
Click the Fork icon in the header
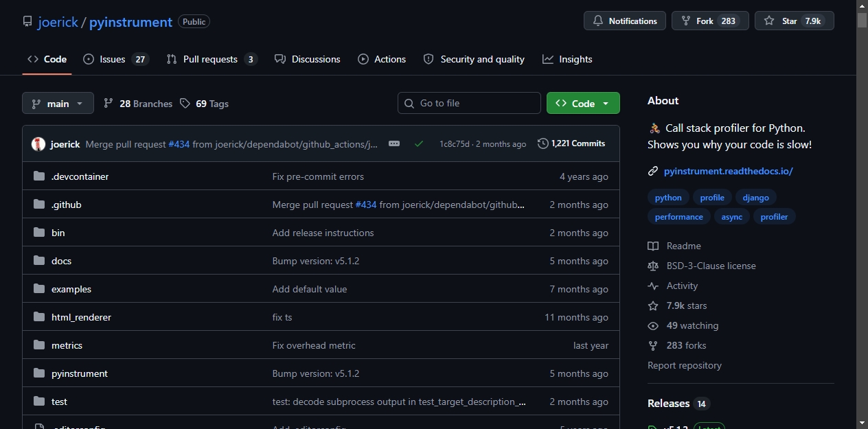tap(685, 21)
